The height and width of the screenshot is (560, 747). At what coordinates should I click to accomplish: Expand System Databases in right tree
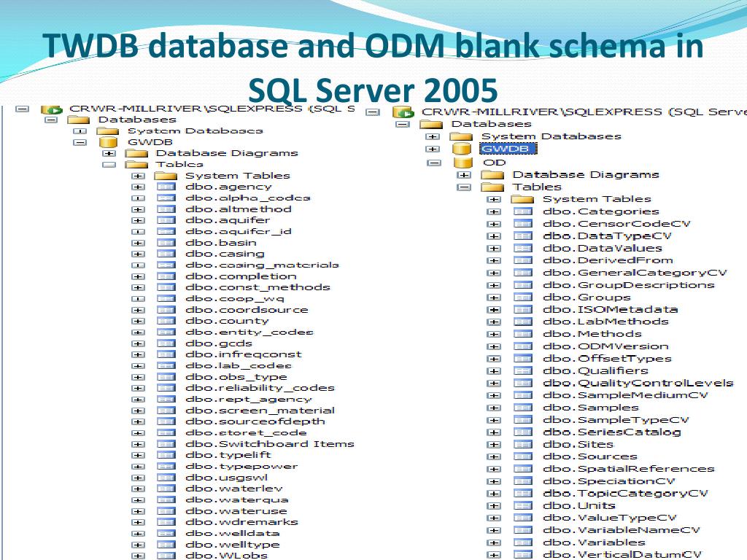[433, 136]
